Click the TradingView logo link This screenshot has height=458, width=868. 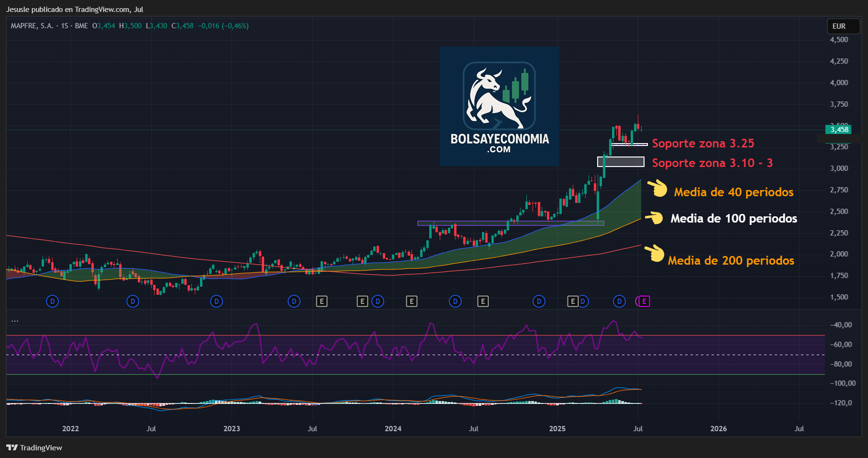34,447
